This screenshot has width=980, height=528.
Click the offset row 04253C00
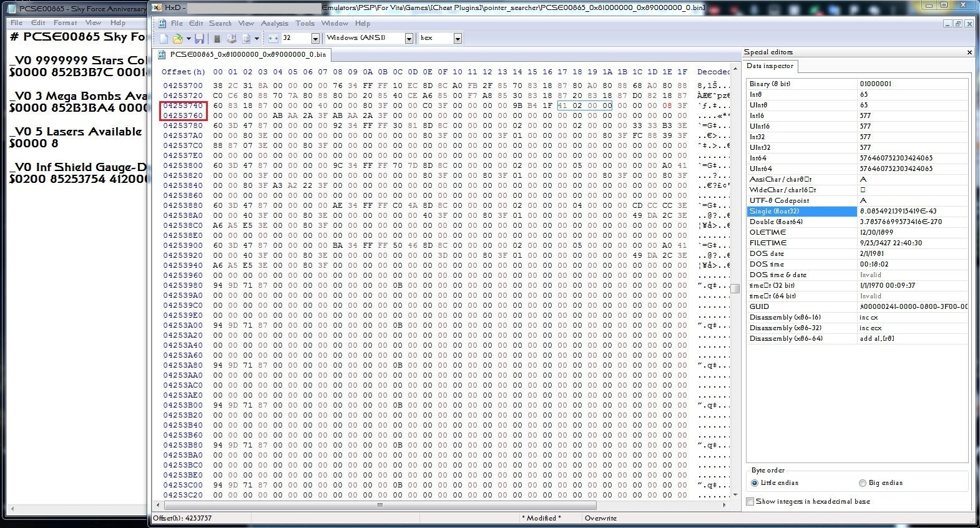click(183, 485)
